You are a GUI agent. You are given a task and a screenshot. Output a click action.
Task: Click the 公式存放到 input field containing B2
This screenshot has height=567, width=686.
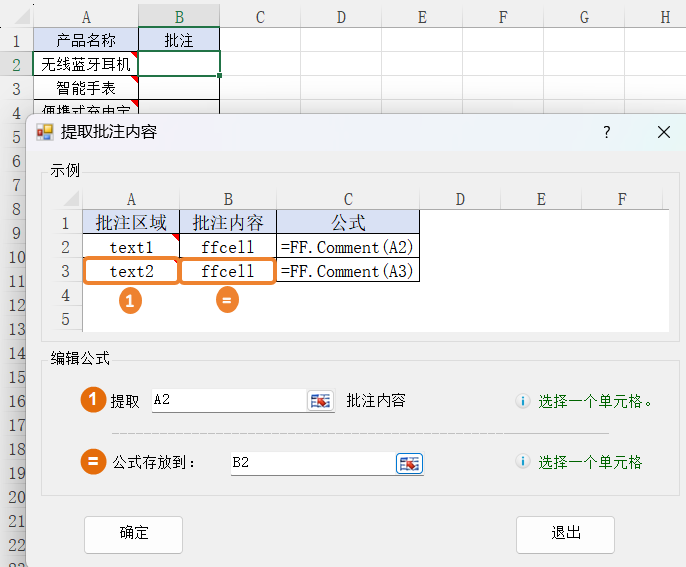click(x=312, y=463)
